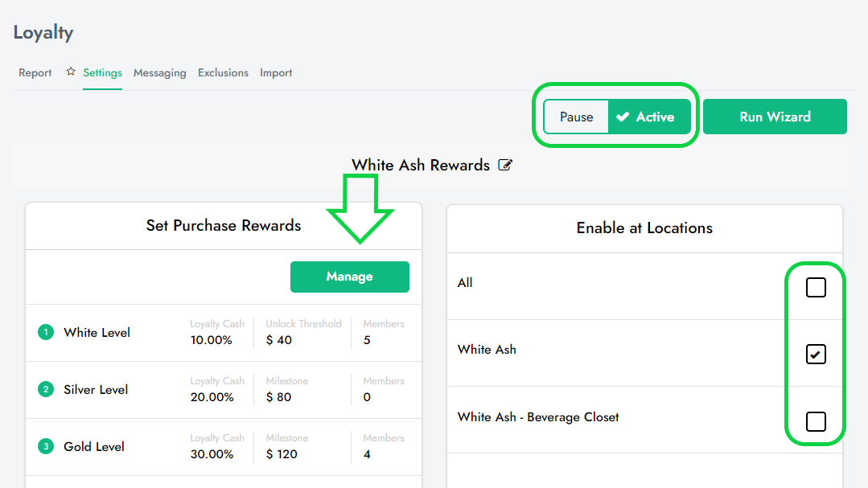Check the White Ash - Beverage Closet box
This screenshot has height=488, width=868.
click(x=816, y=421)
